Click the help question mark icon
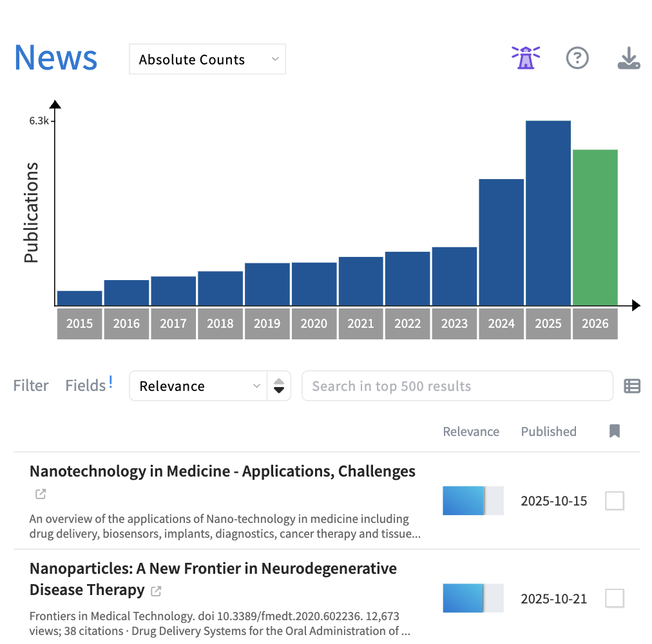The height and width of the screenshot is (644, 652). (x=577, y=58)
